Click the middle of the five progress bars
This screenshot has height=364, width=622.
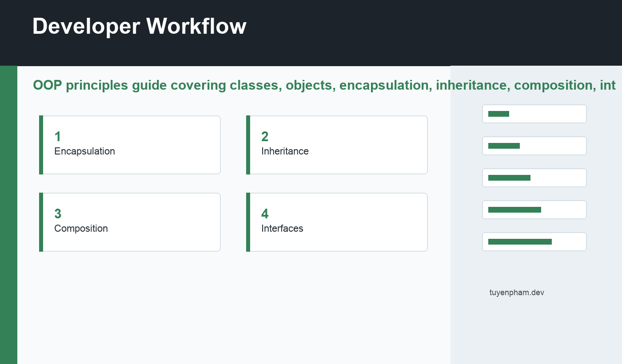pos(509,178)
